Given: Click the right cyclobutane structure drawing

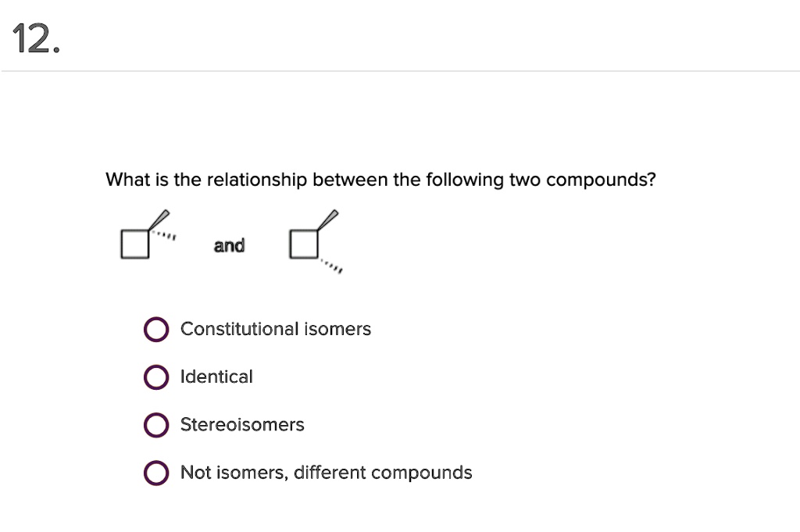Looking at the screenshot, I should 316,242.
